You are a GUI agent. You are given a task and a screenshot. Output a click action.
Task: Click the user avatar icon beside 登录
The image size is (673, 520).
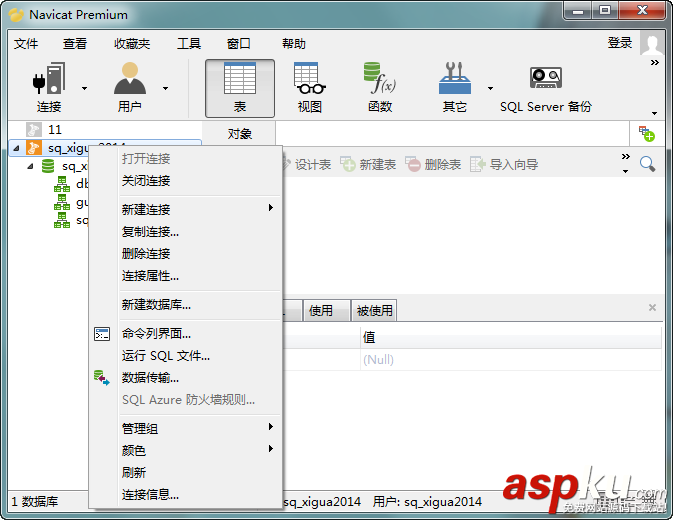652,43
